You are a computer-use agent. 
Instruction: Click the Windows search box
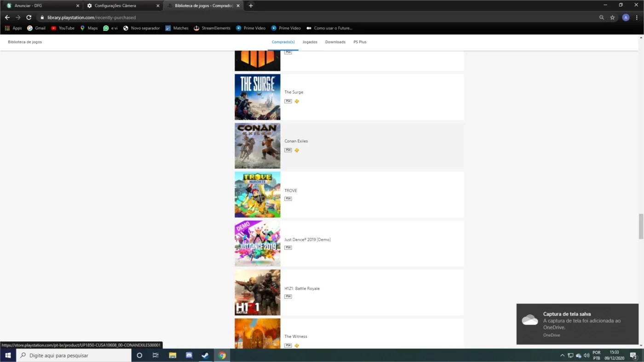tap(74, 355)
